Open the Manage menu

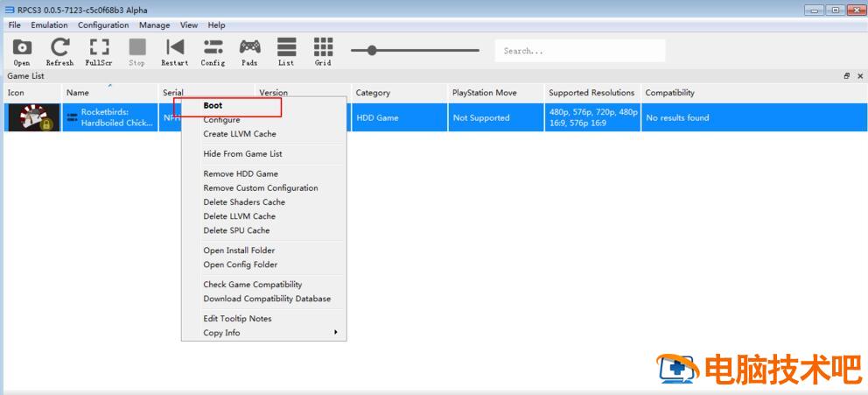click(155, 25)
